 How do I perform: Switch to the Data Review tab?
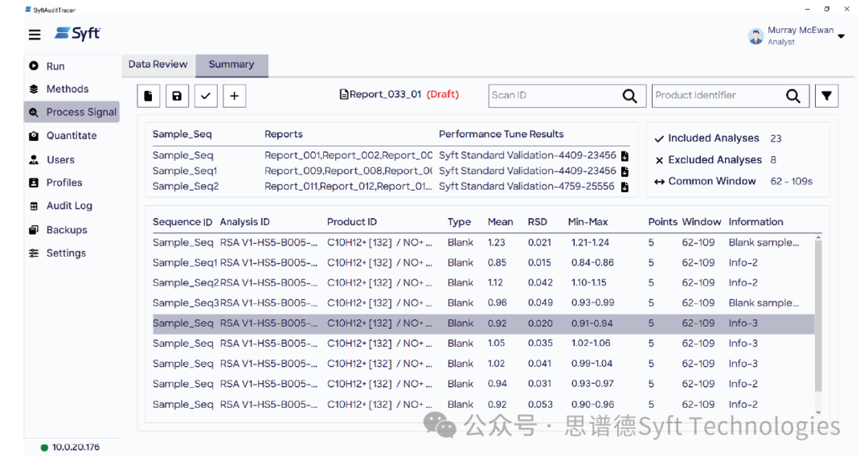(x=158, y=64)
